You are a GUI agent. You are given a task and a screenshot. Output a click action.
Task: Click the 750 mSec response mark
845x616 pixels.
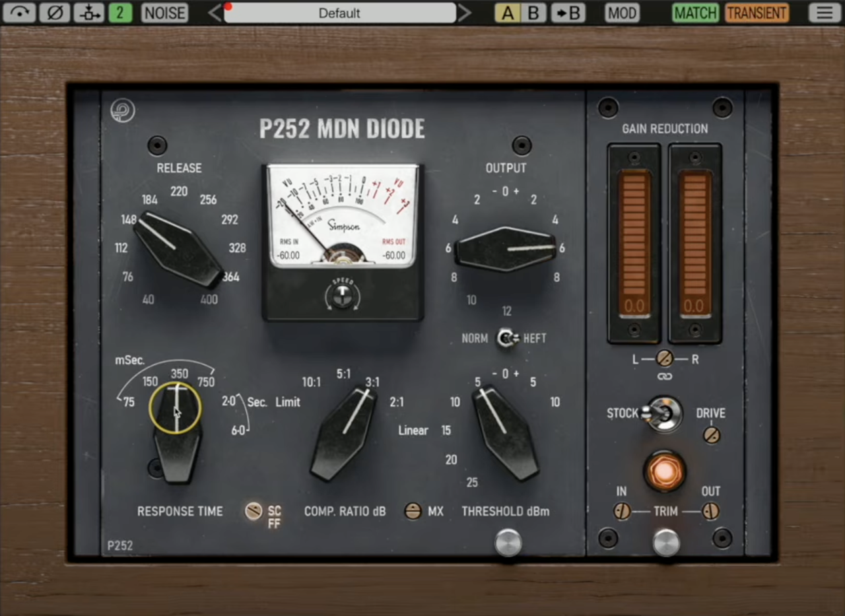click(x=206, y=382)
